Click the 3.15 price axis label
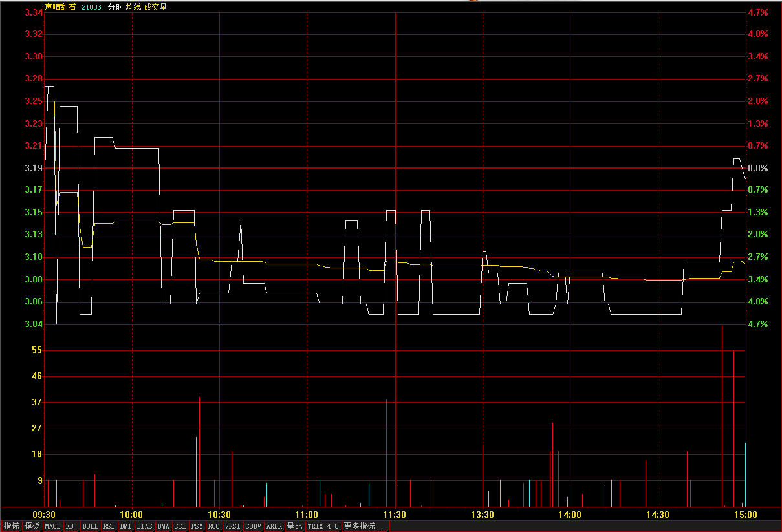Image resolution: width=782 pixels, height=532 pixels. click(33, 213)
